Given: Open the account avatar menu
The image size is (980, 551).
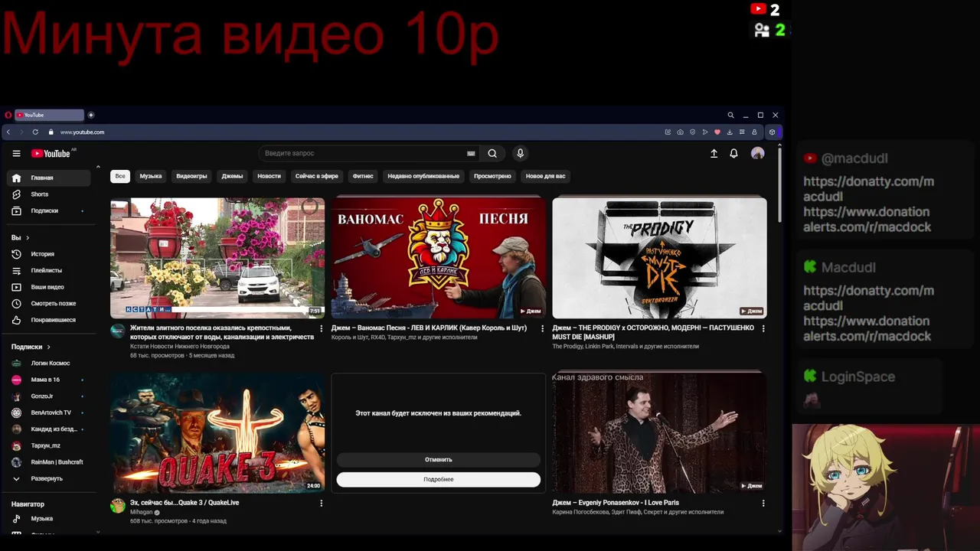Looking at the screenshot, I should click(758, 153).
